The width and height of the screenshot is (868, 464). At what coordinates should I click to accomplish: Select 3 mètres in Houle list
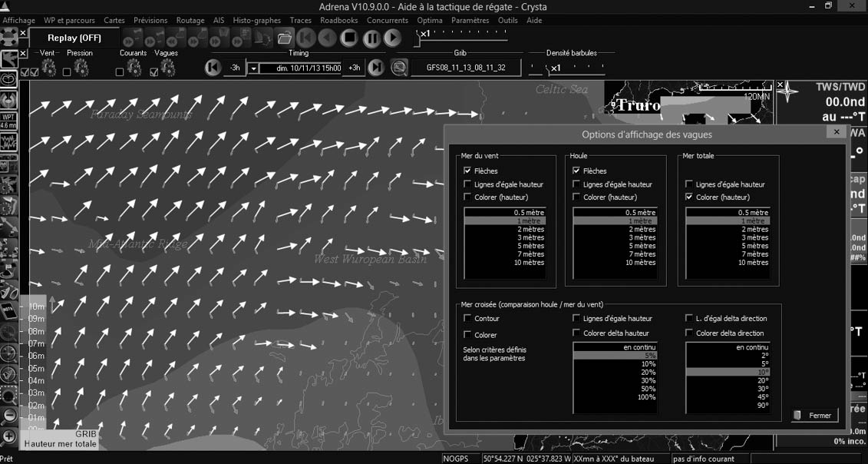pyautogui.click(x=616, y=237)
